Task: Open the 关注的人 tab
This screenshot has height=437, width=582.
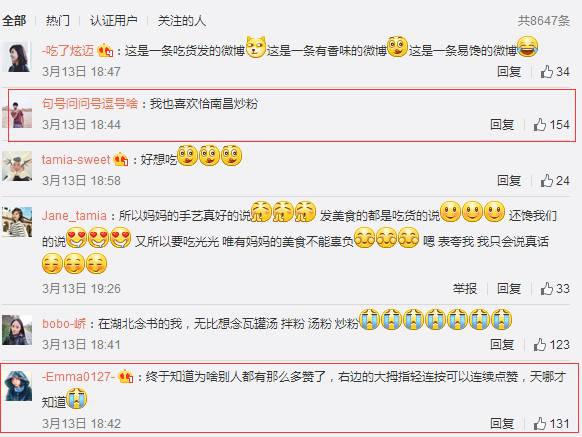Action: coord(182,20)
